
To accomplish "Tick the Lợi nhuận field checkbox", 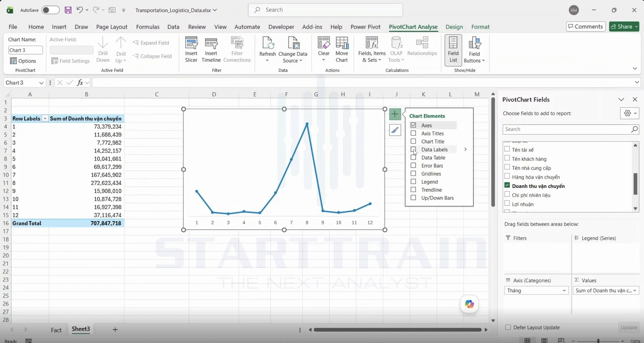I will 507,203.
